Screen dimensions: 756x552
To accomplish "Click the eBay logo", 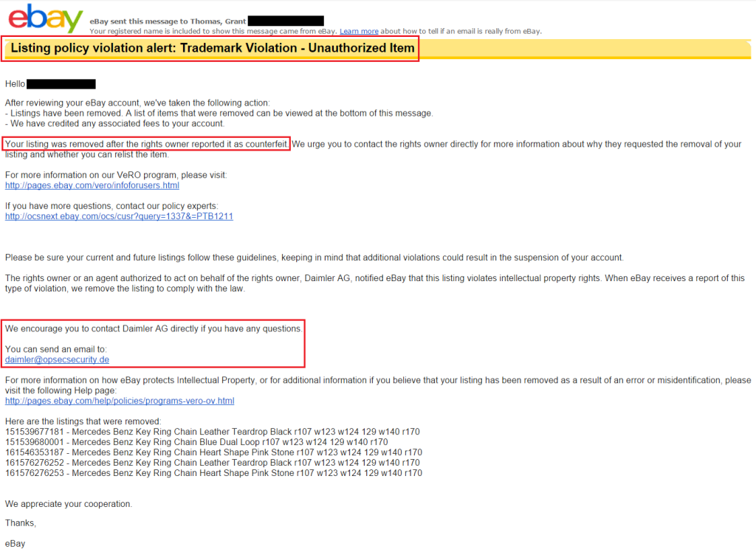I will coord(44,19).
